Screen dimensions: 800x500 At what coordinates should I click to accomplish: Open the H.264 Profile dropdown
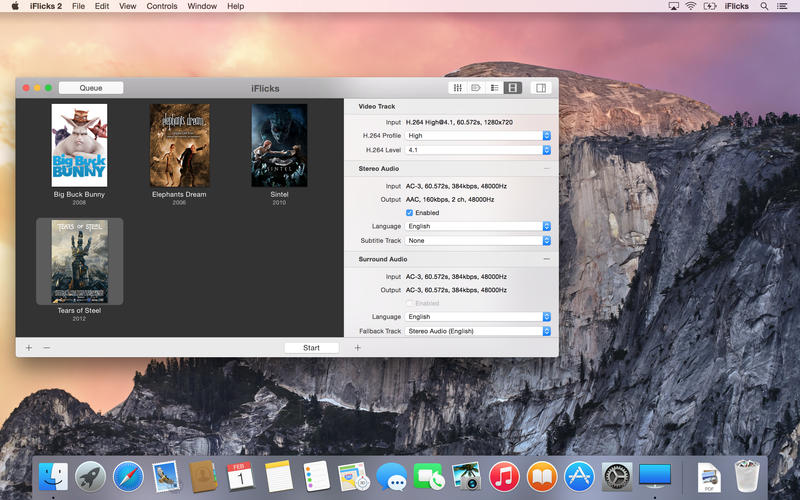click(478, 135)
